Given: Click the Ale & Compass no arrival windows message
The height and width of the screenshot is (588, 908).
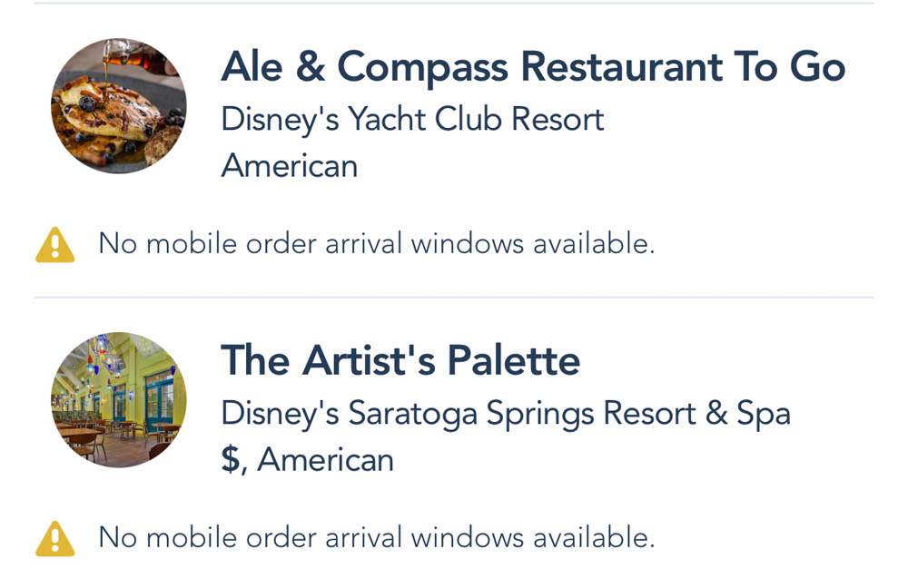Looking at the screenshot, I should (376, 244).
